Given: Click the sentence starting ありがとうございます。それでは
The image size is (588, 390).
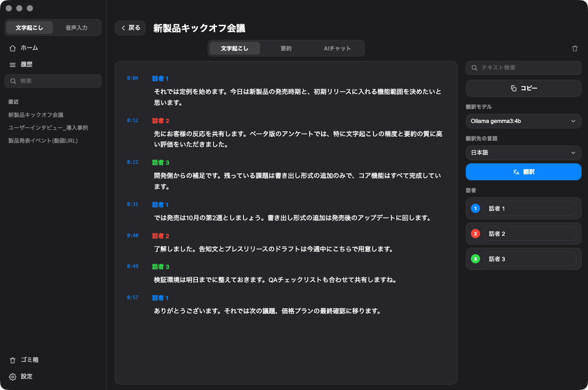Looking at the screenshot, I should click(268, 311).
